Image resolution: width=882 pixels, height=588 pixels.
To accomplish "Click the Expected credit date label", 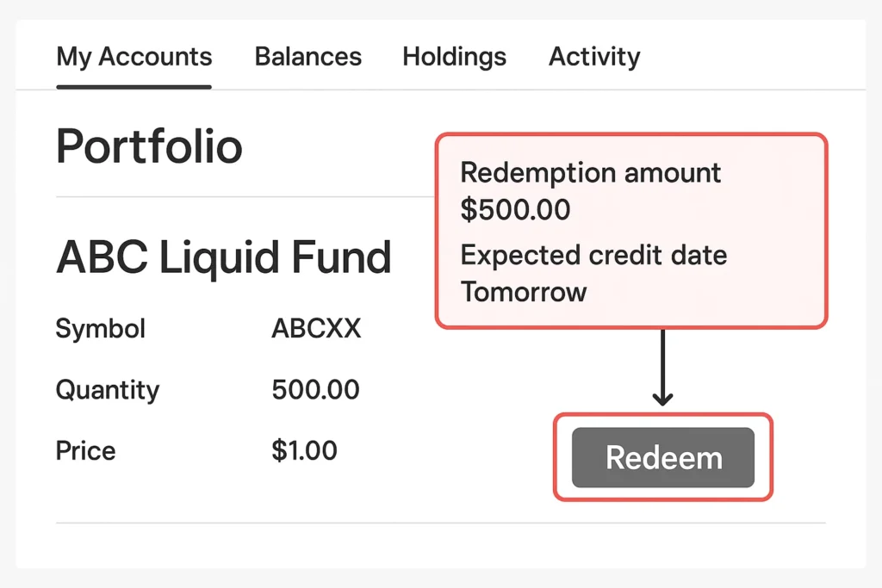I will [x=593, y=256].
